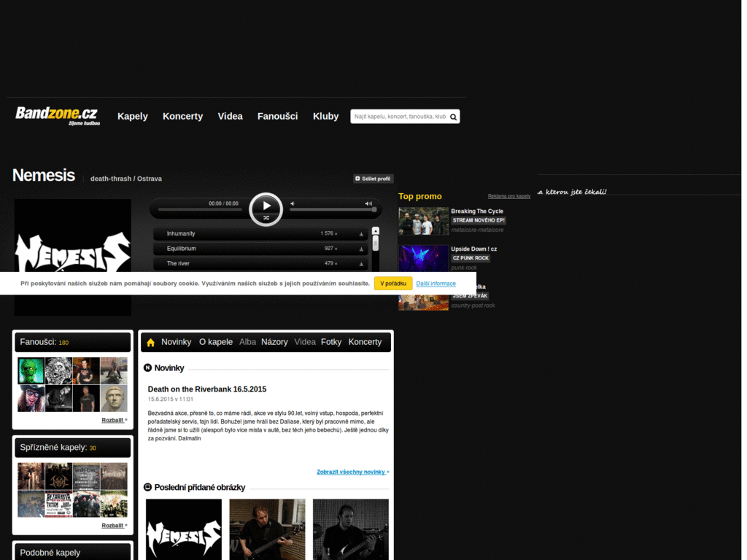Viewport: 747px width, 560px height.
Task: Open Breaking The Cycle band name link
Action: (x=477, y=211)
